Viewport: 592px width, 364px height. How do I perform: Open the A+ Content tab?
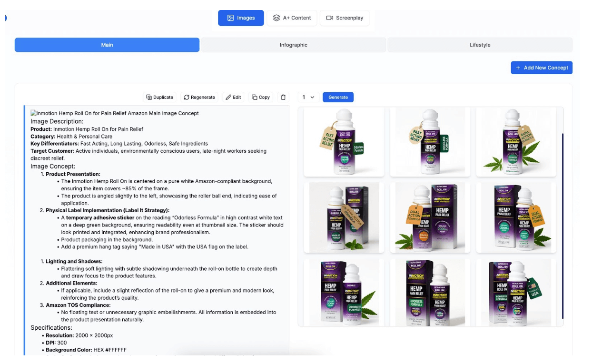tap(292, 18)
